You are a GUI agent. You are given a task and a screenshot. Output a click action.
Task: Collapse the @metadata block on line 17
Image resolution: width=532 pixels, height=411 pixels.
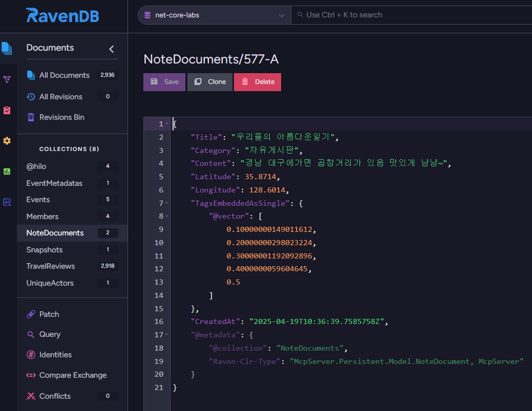point(167,335)
